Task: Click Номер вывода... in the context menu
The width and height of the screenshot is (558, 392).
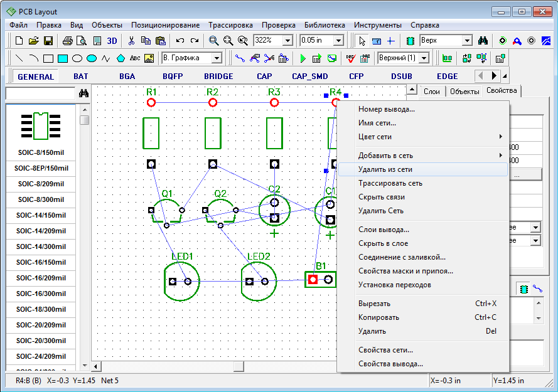Action: point(423,109)
